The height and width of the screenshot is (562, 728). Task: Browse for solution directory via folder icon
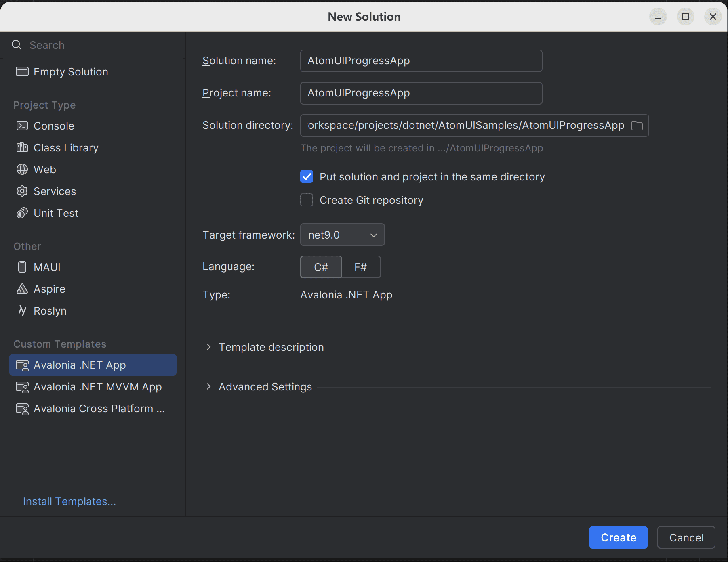[x=637, y=126]
